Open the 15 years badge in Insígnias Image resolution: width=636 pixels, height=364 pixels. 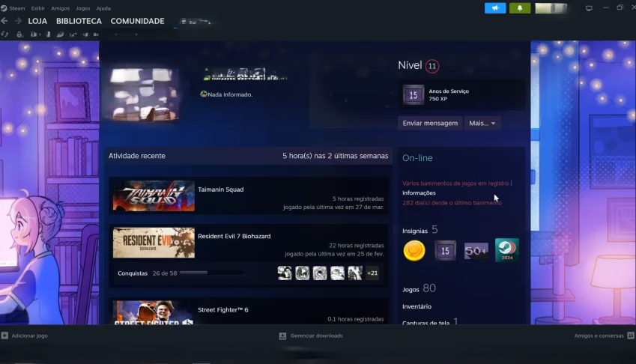pos(445,250)
